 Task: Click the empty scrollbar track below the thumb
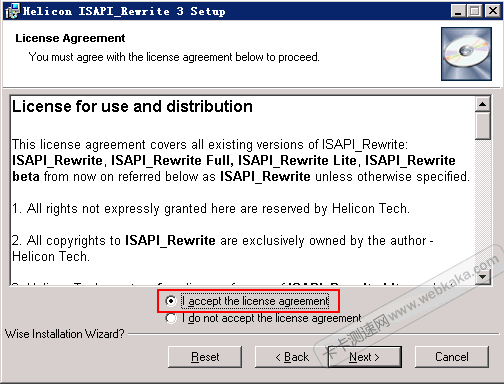[x=482, y=204]
